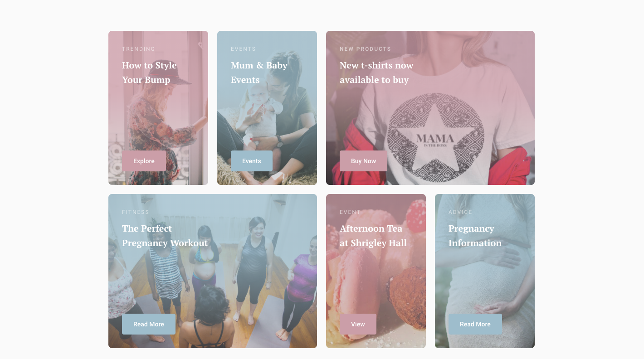644x359 pixels.
Task: Click Read More on Pregnancy Information card
Action: point(475,324)
